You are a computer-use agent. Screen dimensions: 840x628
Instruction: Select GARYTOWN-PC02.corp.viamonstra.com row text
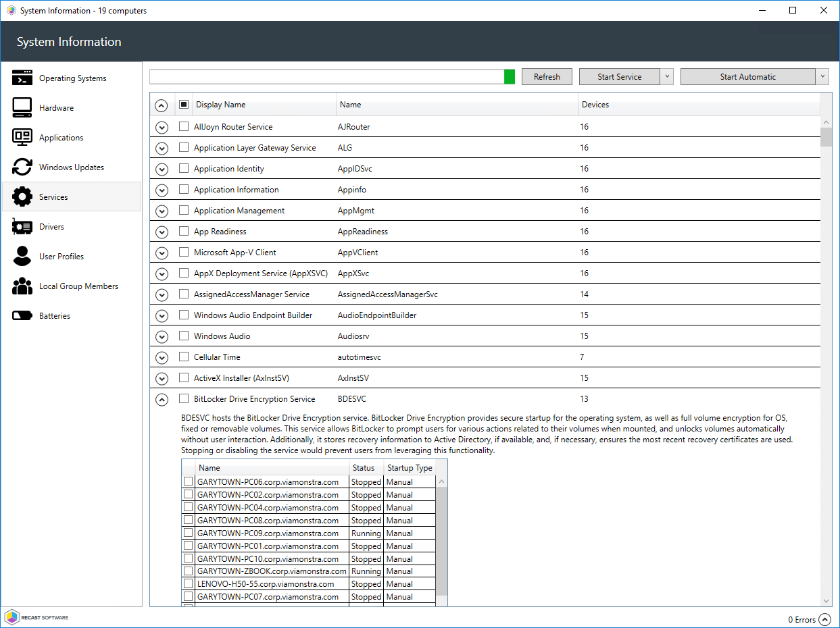coord(268,495)
